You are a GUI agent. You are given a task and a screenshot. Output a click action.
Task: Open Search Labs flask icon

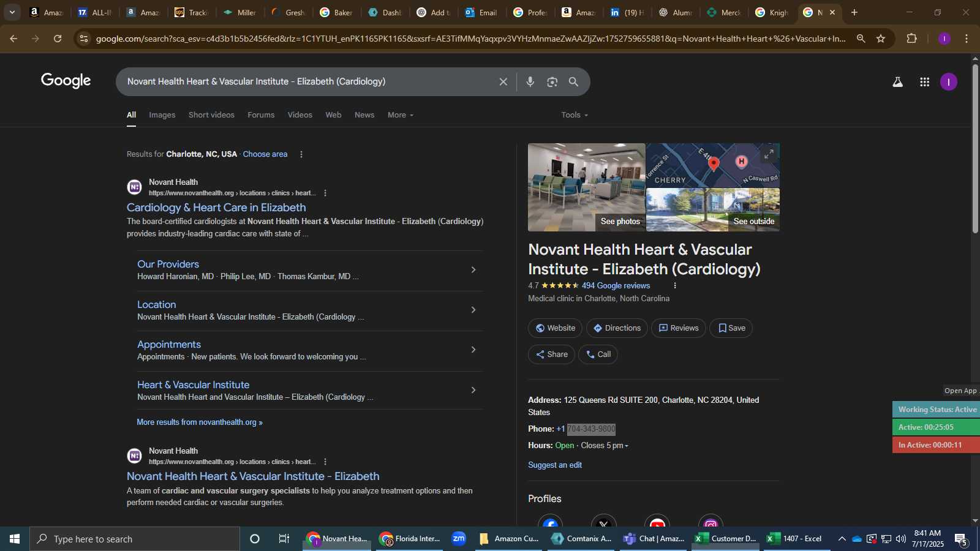897,82
